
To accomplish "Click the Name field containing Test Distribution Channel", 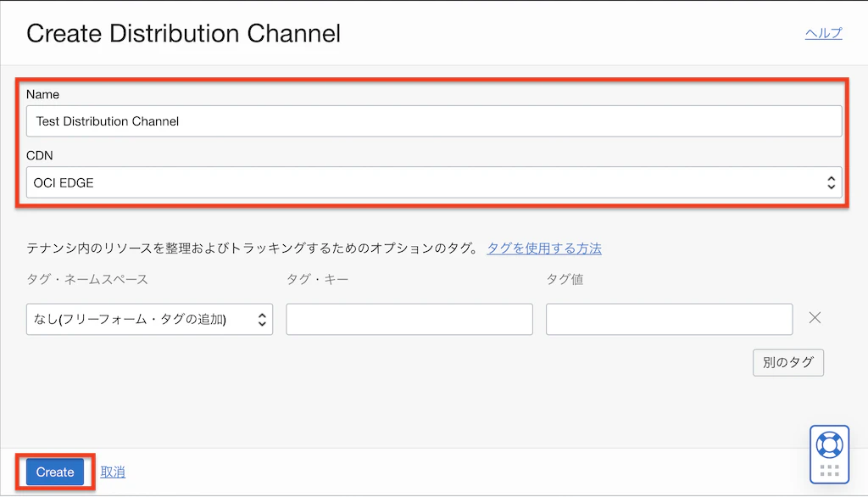I will pyautogui.click(x=434, y=121).
